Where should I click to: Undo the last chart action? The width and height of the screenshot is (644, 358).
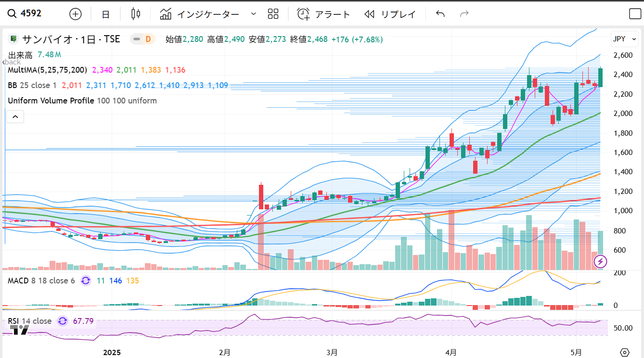pyautogui.click(x=440, y=14)
